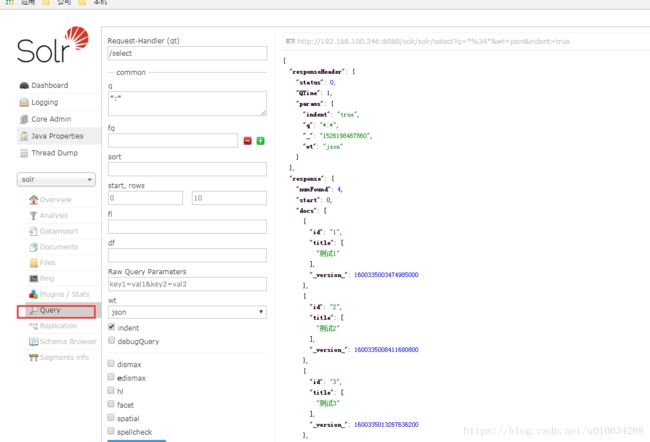
Task: Open Dashboard page
Action: 50,85
